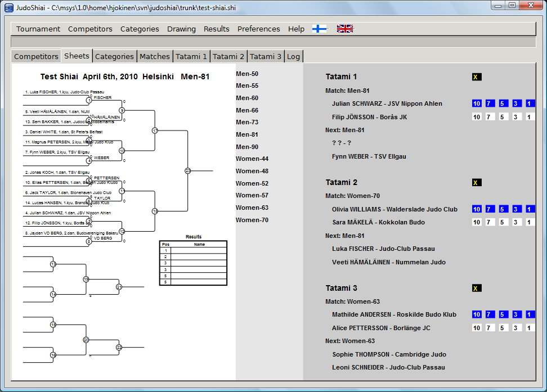Award 1 point to Mathilde ANDERSEN
This screenshot has height=392, width=547.
point(530,314)
